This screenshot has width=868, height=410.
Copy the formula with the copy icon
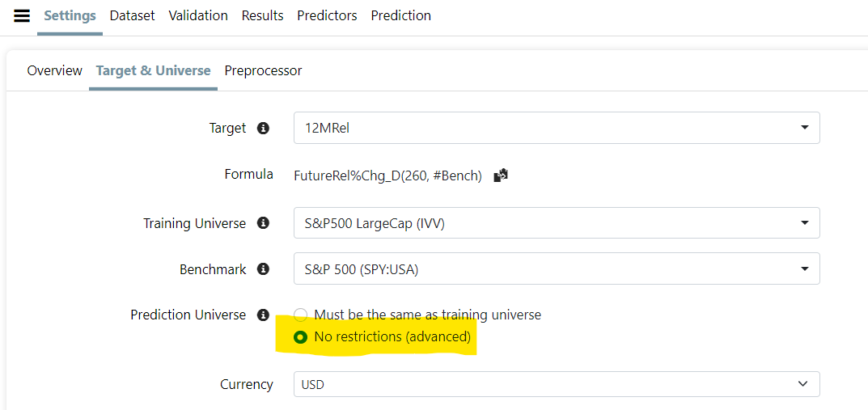pyautogui.click(x=501, y=175)
